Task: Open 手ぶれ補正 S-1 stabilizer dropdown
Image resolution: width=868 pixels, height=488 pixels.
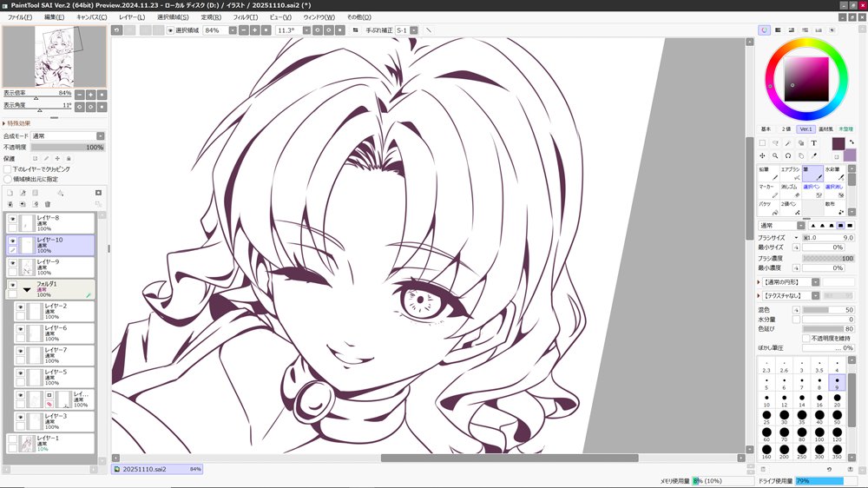Action: tap(413, 30)
